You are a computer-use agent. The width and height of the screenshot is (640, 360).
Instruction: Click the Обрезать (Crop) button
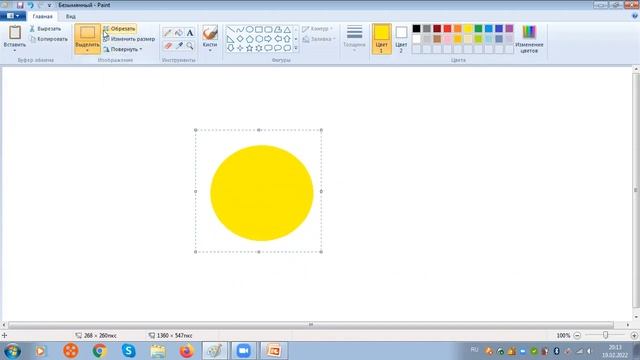pos(119,29)
